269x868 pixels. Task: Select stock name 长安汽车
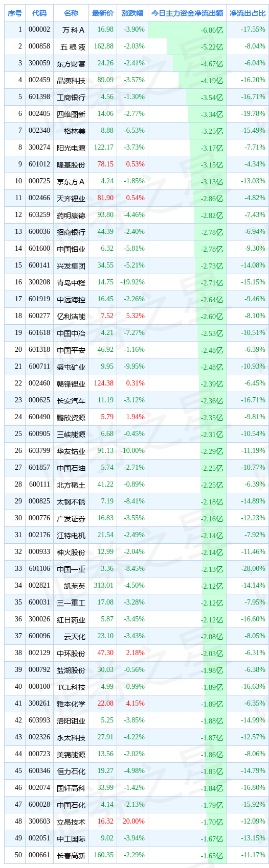pyautogui.click(x=71, y=401)
